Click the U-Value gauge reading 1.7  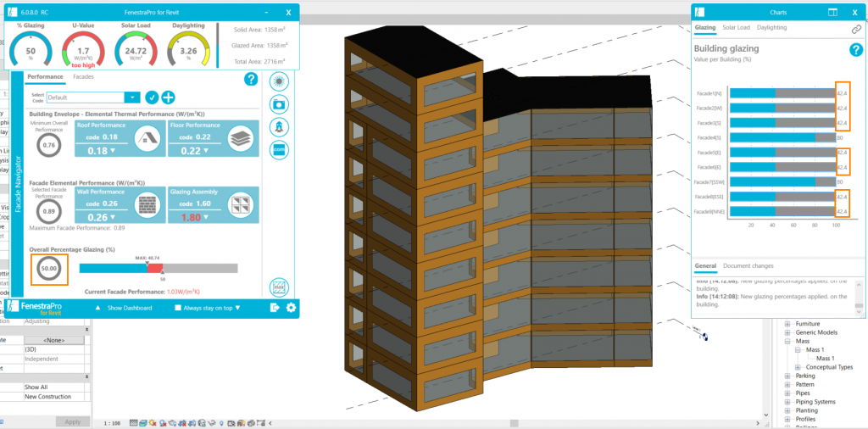(82, 50)
